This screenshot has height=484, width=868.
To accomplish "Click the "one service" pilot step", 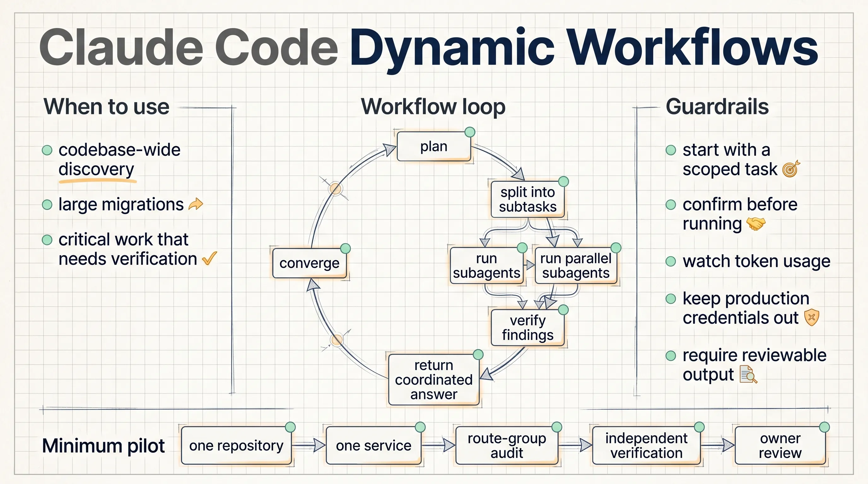I will [x=373, y=446].
